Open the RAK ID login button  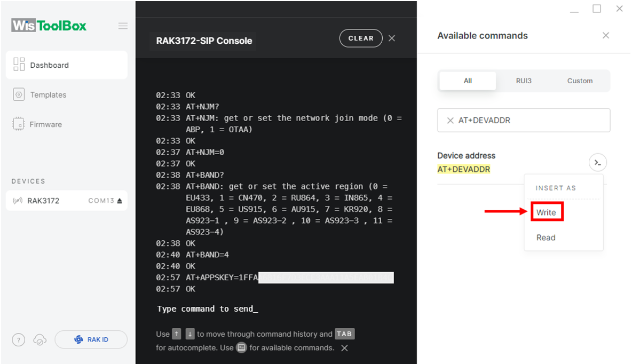pyautogui.click(x=91, y=339)
